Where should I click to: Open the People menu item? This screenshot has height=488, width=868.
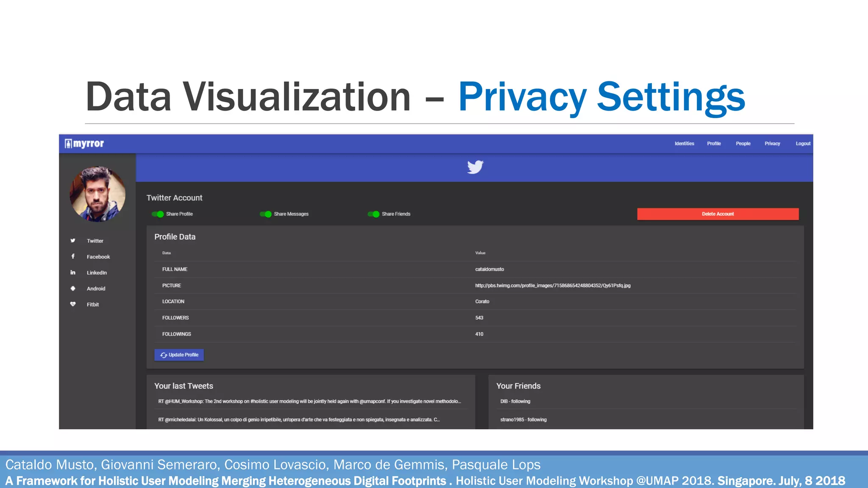[743, 144]
